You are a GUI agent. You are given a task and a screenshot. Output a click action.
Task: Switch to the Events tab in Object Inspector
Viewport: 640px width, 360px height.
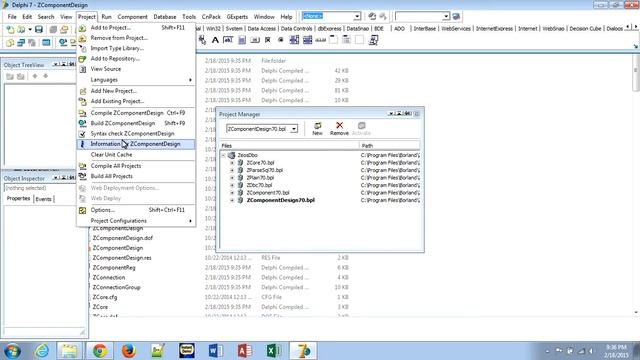(43, 199)
